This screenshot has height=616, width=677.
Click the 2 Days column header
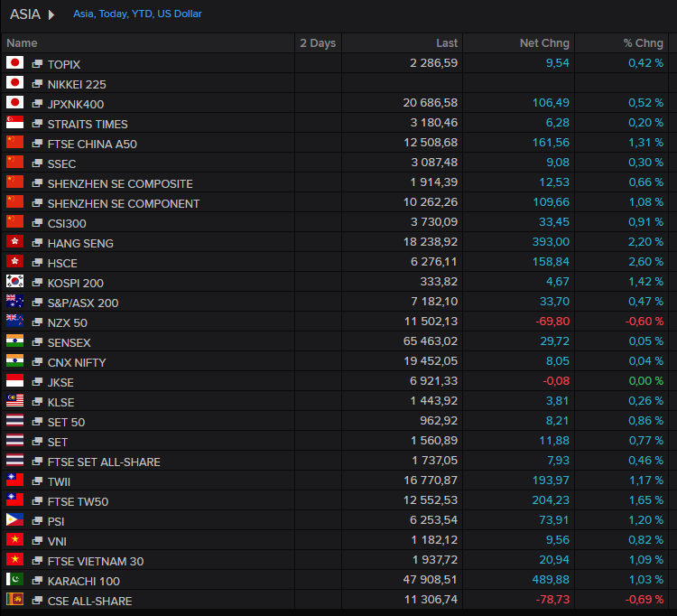click(x=318, y=43)
